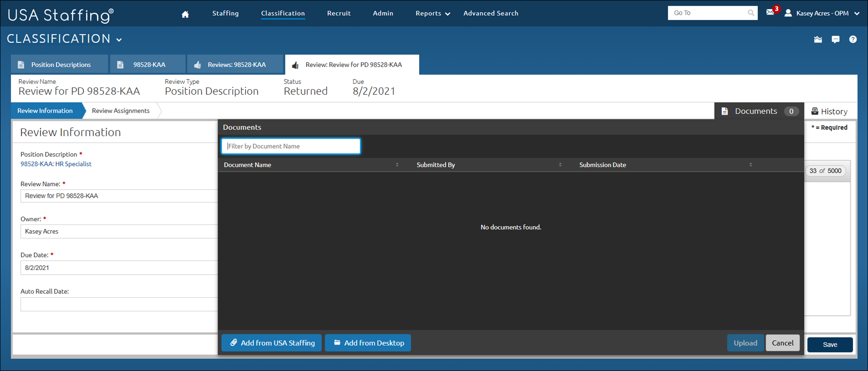
Task: Click Add from Desktop button
Action: point(368,343)
